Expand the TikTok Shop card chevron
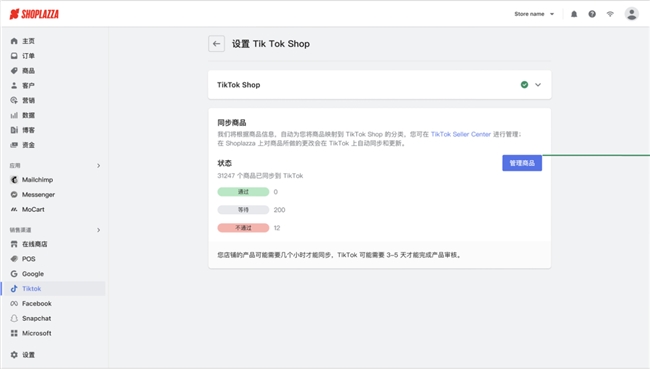650x369 pixels. pyautogui.click(x=538, y=85)
